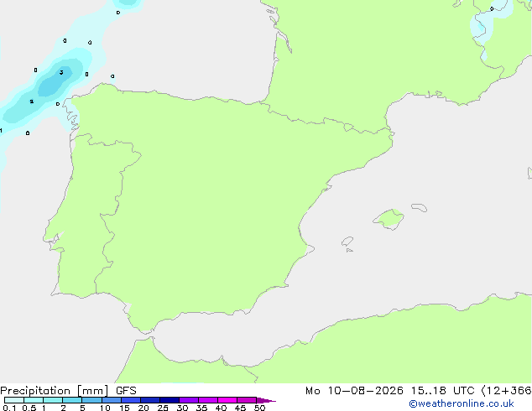Viewport: 532px width, 411px height.
Task: Click the '40' legend scale label
Action: [x=221, y=408]
